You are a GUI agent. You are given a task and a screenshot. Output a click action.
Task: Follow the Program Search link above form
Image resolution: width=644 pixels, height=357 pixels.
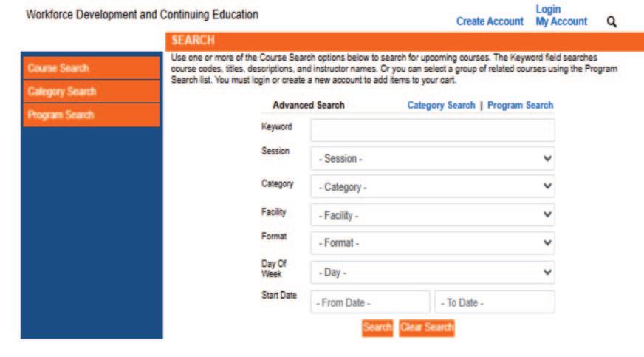(520, 106)
